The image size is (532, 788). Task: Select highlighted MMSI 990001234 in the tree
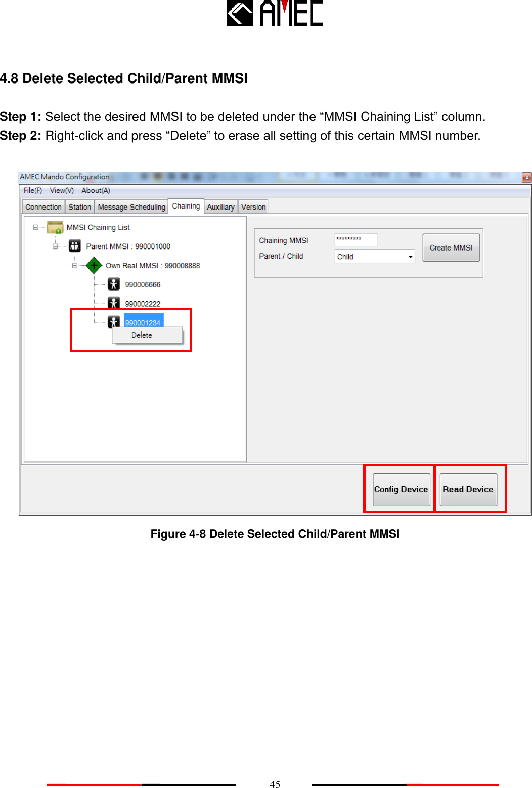(144, 321)
